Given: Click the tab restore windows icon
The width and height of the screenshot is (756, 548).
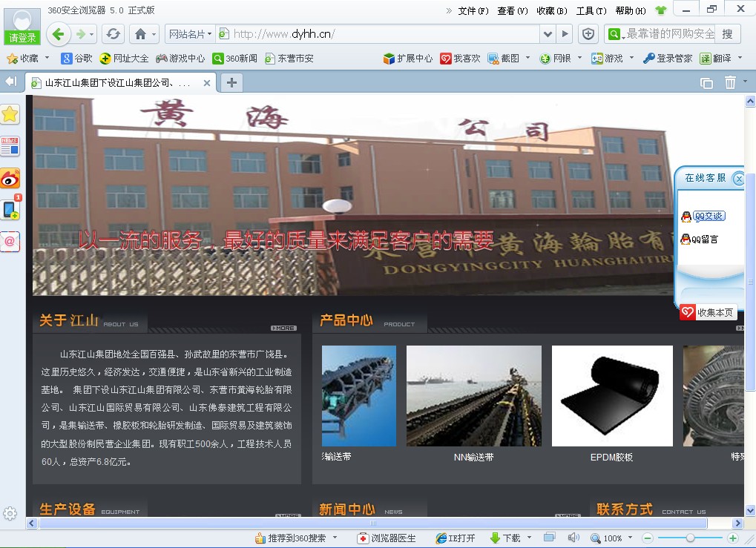Looking at the screenshot, I should pos(706,83).
